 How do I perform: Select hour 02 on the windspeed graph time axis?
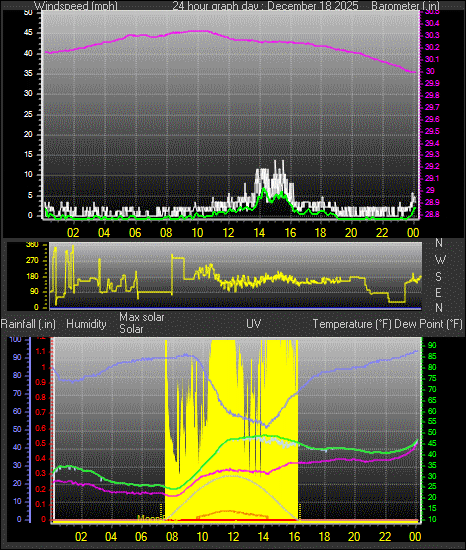point(73,233)
